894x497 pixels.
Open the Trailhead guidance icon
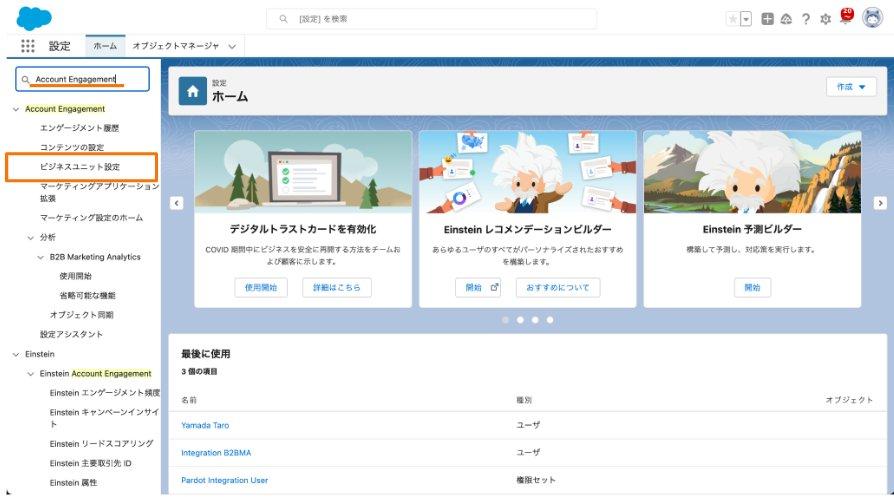[786, 19]
